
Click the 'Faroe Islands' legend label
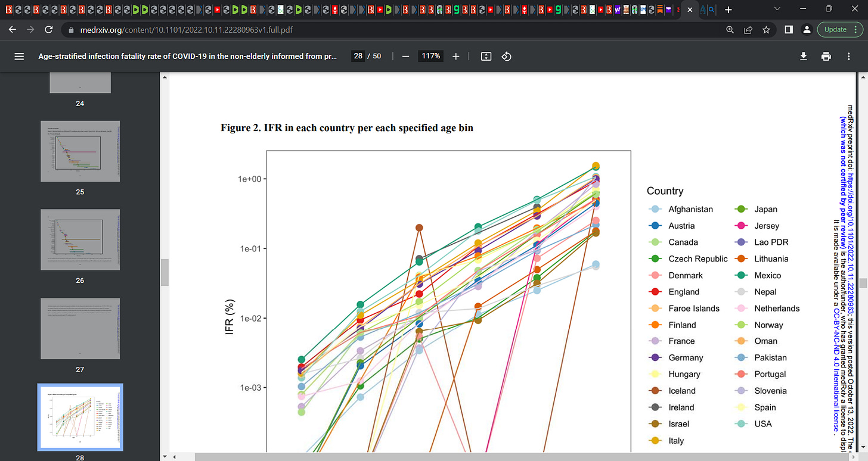click(694, 309)
